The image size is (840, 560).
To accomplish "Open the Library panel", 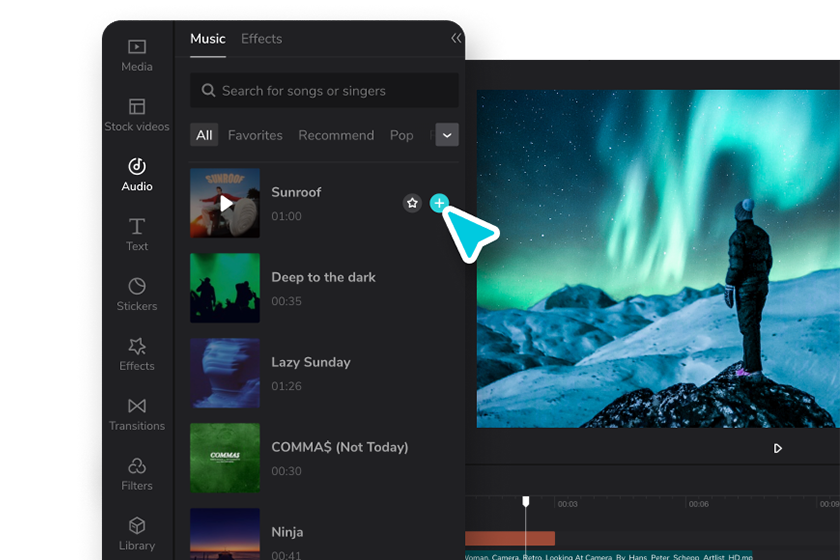I will 137,534.
